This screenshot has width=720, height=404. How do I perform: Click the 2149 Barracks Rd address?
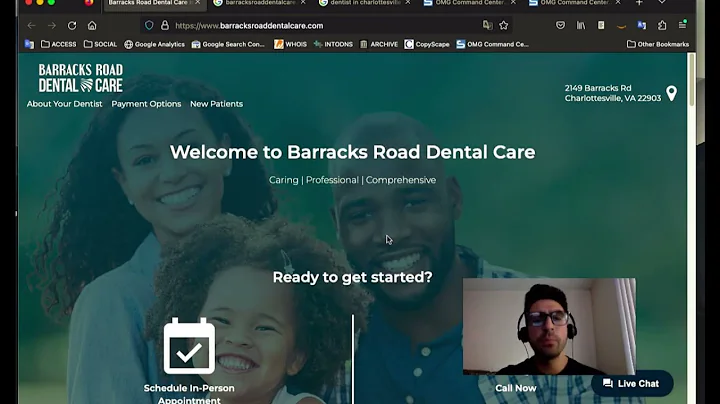[x=613, y=93]
